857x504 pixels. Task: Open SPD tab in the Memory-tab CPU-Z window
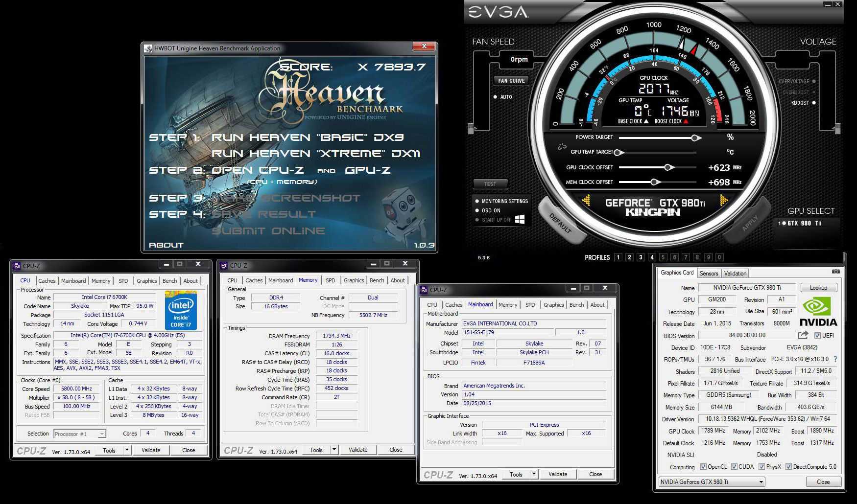pyautogui.click(x=331, y=280)
